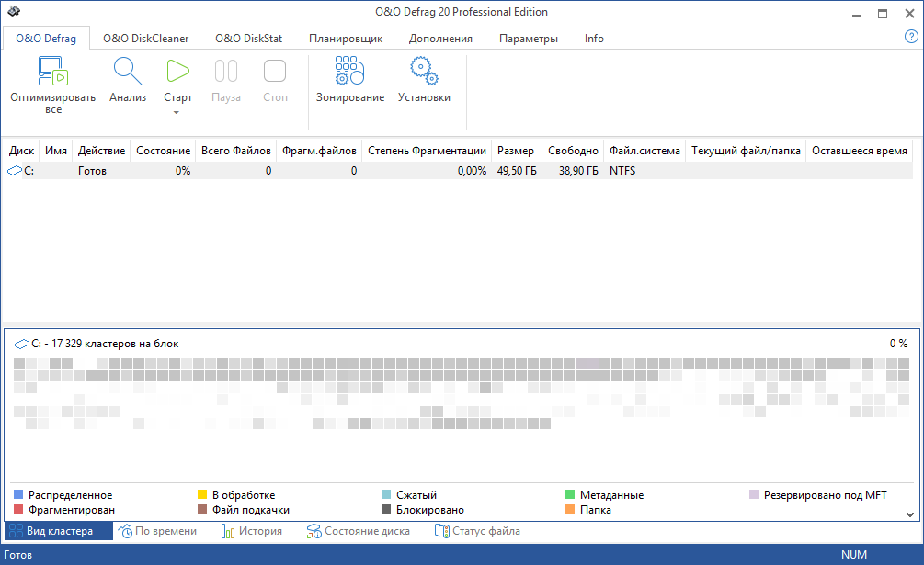Click the green Метаданные legend swatch
Image resolution: width=924 pixels, height=565 pixels.
[570, 494]
